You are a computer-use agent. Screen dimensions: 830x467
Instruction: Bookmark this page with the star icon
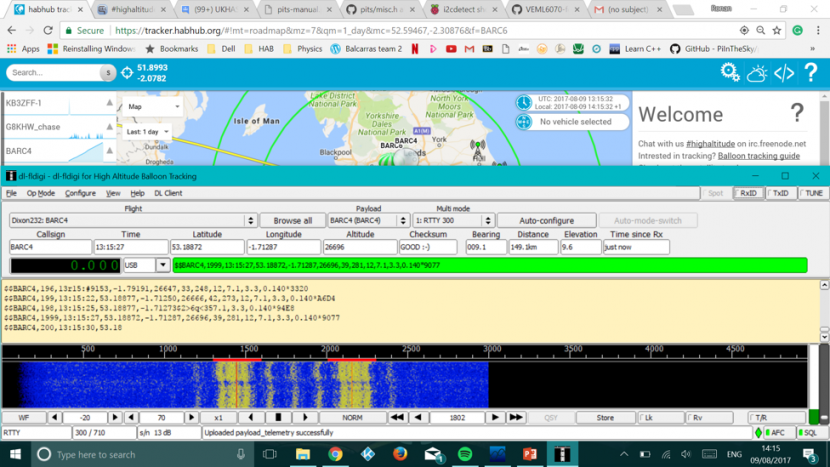[777, 31]
